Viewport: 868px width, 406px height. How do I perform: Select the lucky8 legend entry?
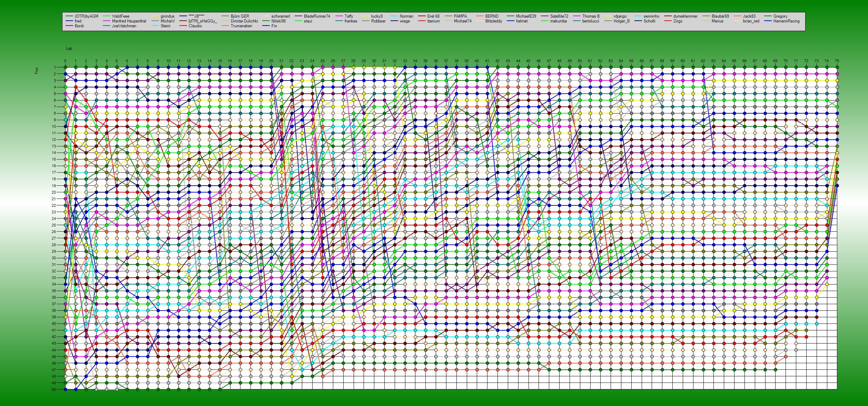[377, 16]
